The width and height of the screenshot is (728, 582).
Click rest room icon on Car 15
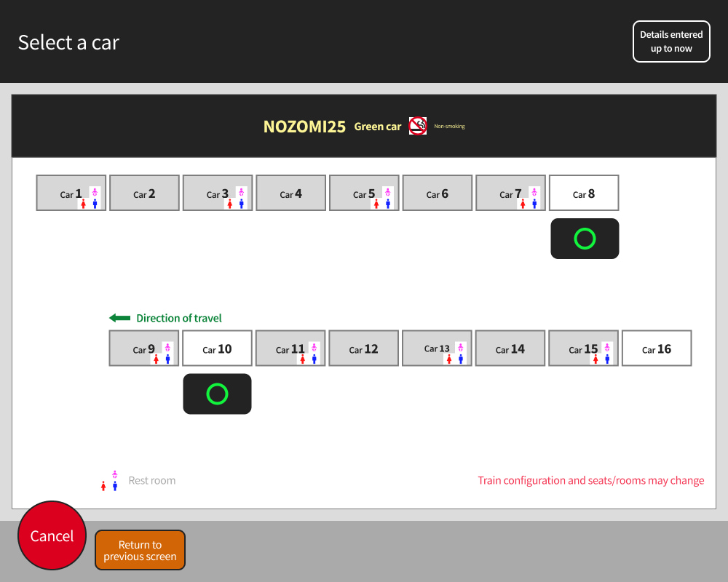point(602,354)
